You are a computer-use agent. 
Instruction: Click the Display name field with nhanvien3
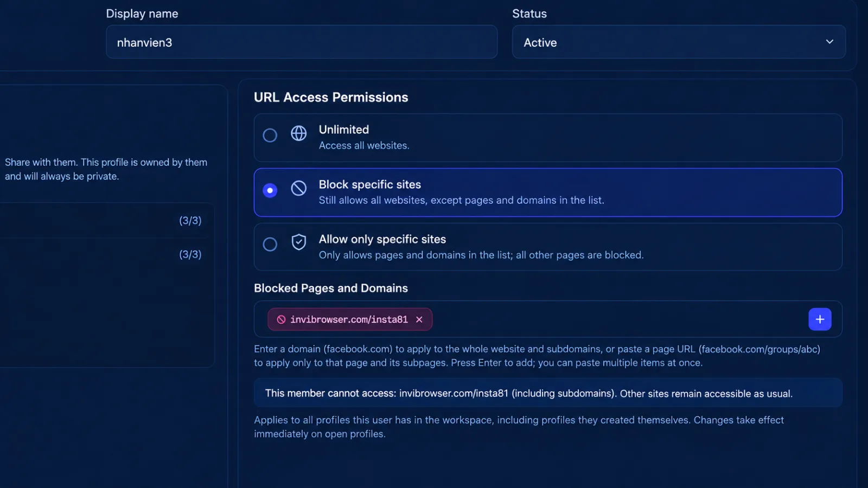click(x=302, y=42)
